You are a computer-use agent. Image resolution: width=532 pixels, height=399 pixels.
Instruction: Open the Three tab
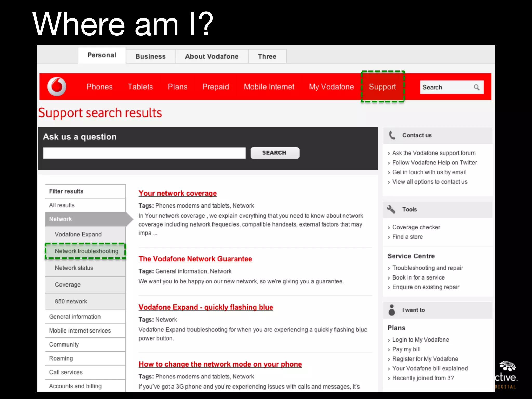click(267, 56)
